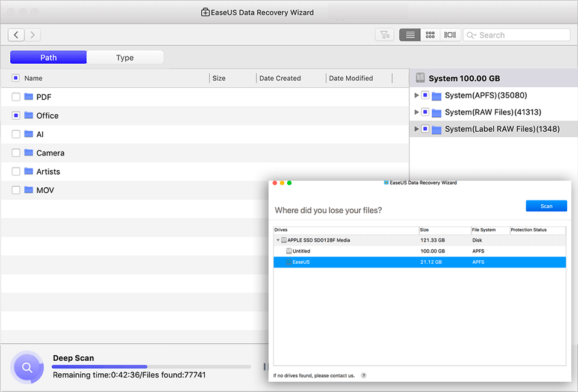Image resolution: width=578 pixels, height=392 pixels.
Task: Toggle the select-all checkbox in Name header
Action: click(16, 78)
